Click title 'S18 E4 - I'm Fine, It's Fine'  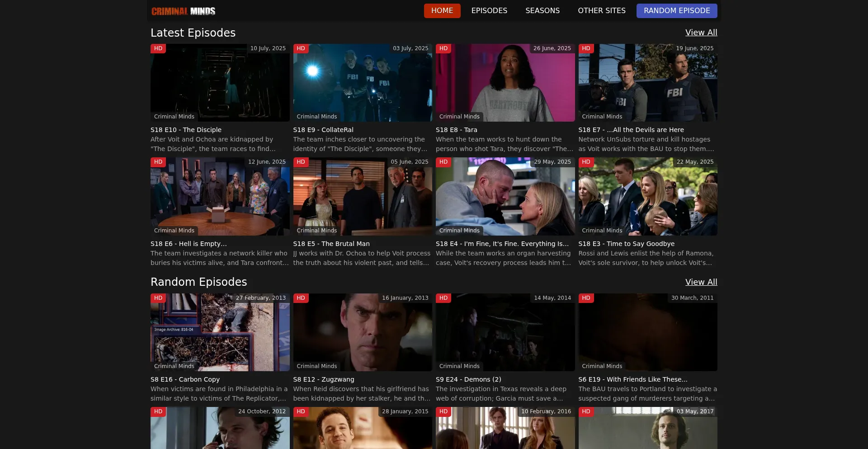coord(502,244)
